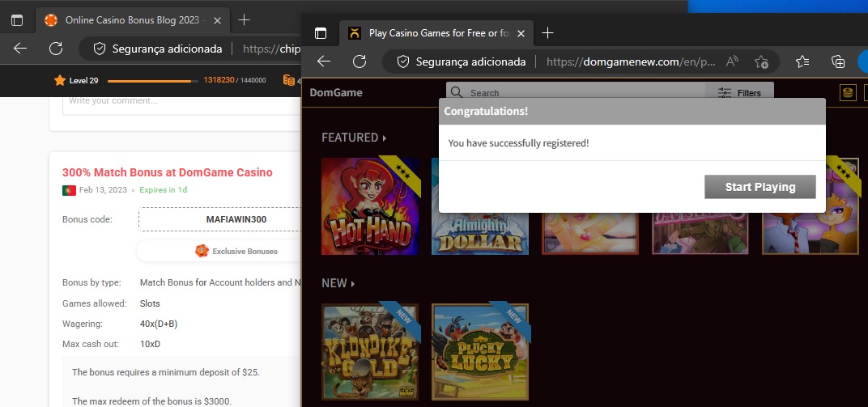The image size is (868, 407).
Task: Refresh the DomGame page
Action: (x=360, y=61)
